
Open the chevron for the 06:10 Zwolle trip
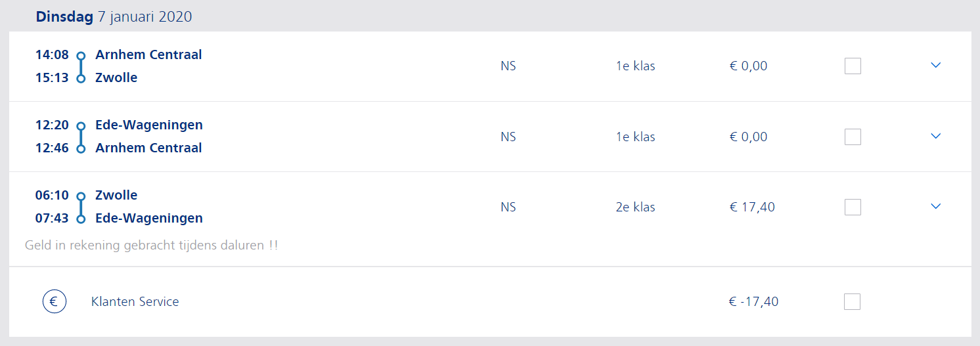click(x=936, y=205)
